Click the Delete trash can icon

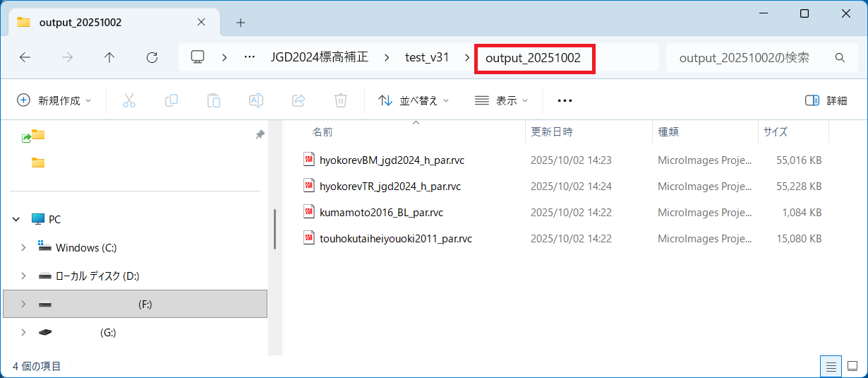click(341, 100)
